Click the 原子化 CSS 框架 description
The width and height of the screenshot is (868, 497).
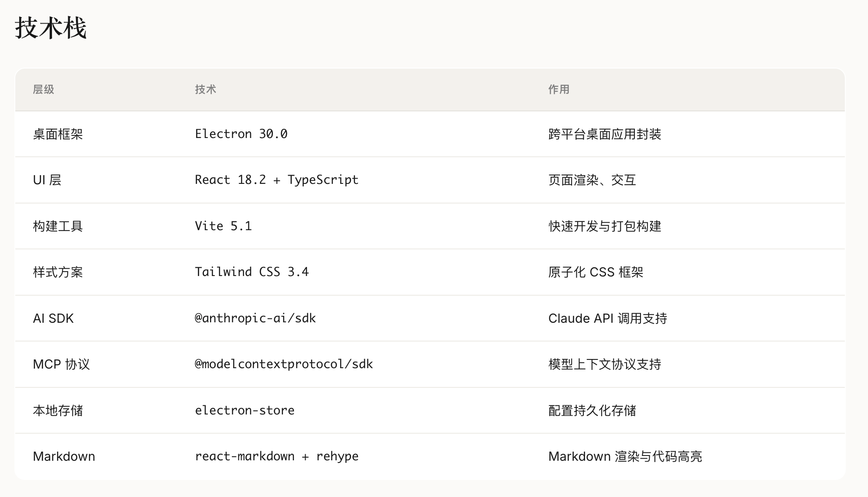596,272
